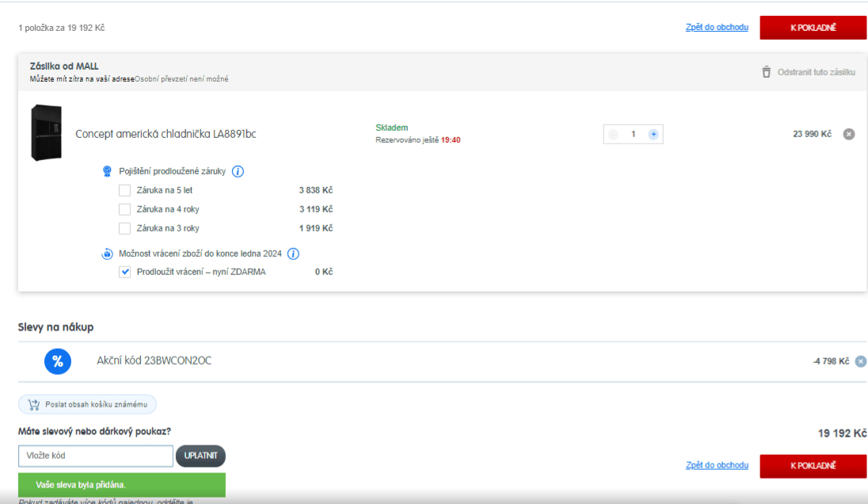Click the -4 798 Kč discount amount
Screen dimensions: 868x504
tap(831, 361)
